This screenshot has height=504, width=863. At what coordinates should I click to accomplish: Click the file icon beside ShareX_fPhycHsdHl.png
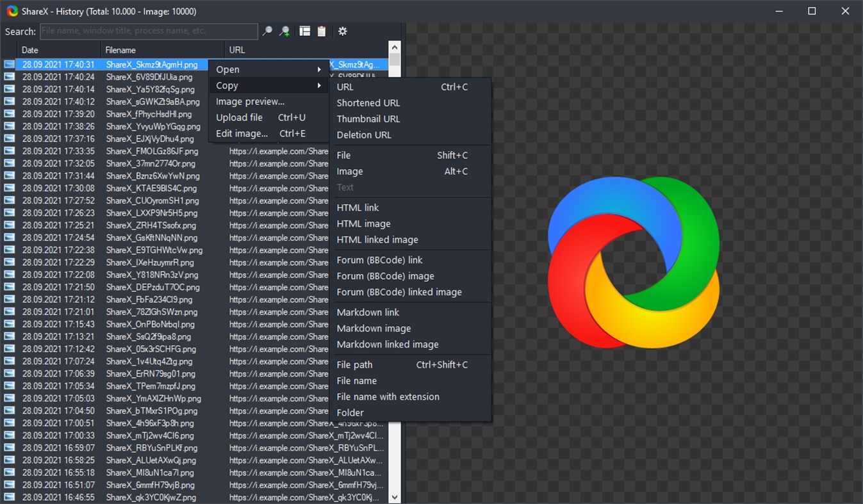coord(9,114)
